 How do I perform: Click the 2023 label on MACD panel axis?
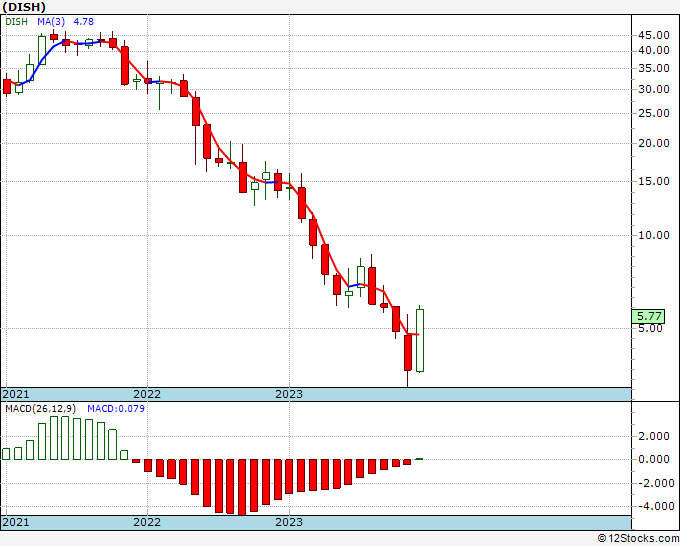(x=289, y=522)
